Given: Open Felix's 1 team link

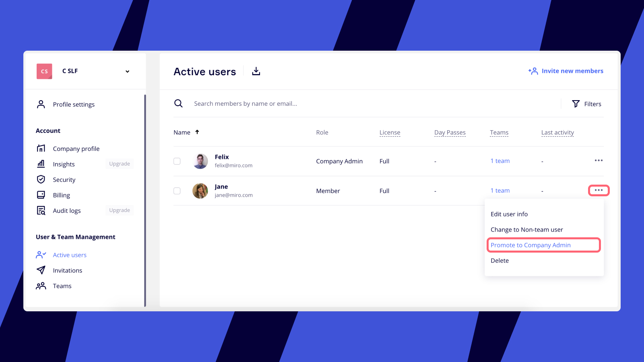Looking at the screenshot, I should 500,161.
